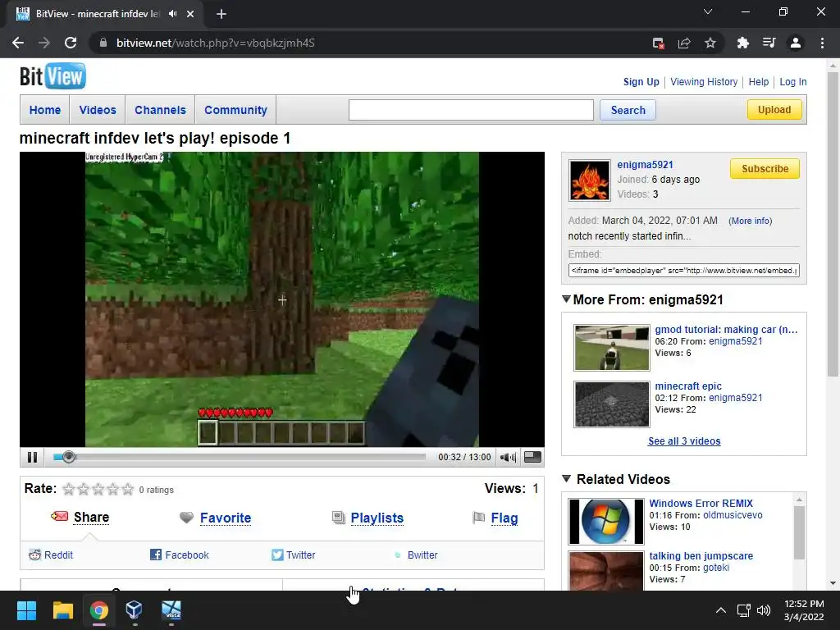
Task: Go back in Chrome
Action: pos(18,43)
